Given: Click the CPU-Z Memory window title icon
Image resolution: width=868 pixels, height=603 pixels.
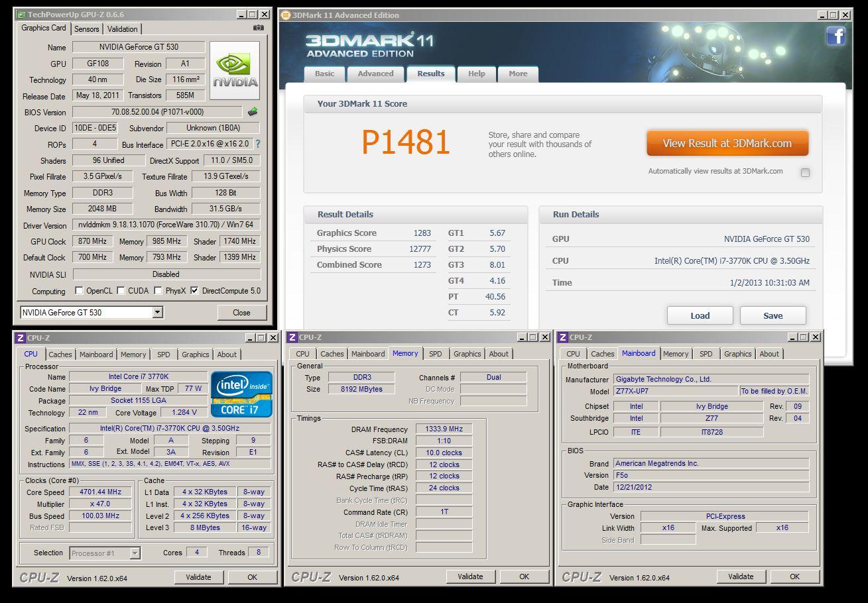Looking at the screenshot, I should tap(292, 337).
